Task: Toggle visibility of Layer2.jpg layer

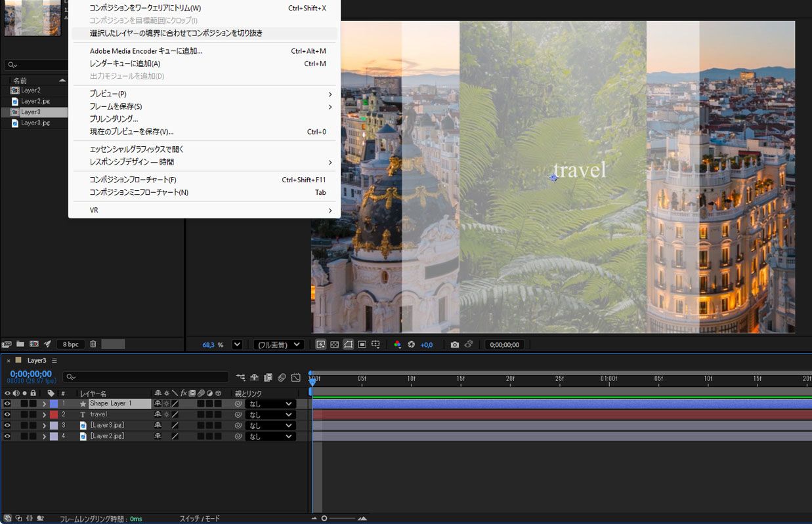Action: [7, 436]
